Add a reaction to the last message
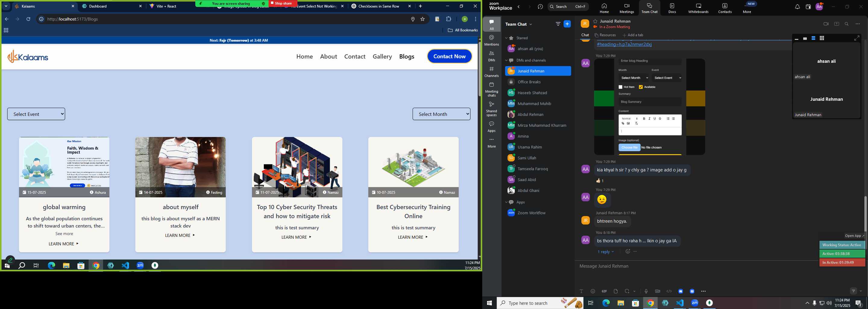868x309 pixels. [627, 252]
